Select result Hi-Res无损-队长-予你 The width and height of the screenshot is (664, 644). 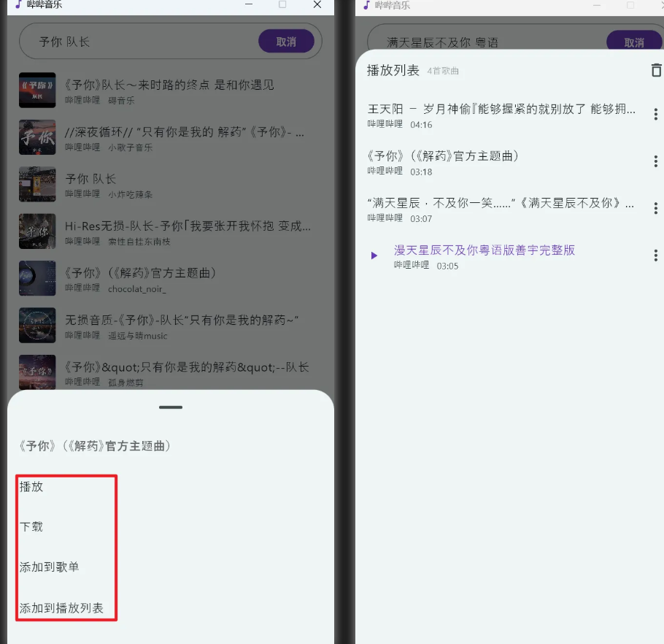click(188, 226)
